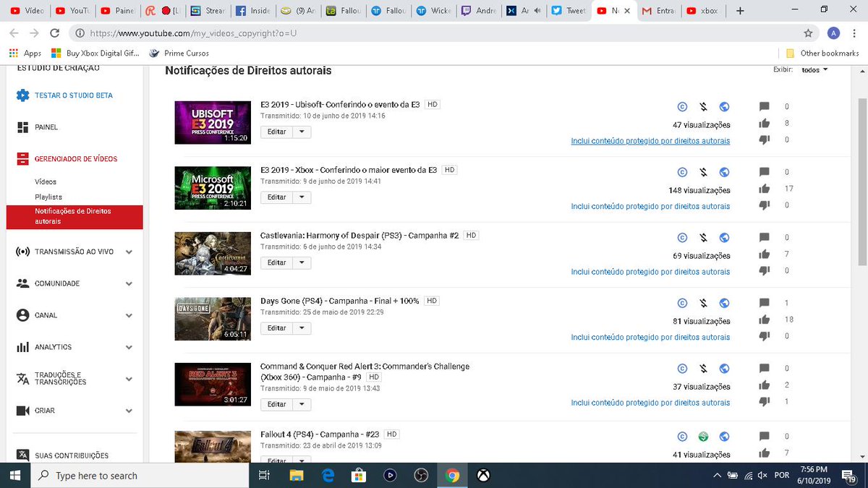Select Notificações de Direitos autorais menu item
Screen dimensions: 868x488
tap(75, 216)
